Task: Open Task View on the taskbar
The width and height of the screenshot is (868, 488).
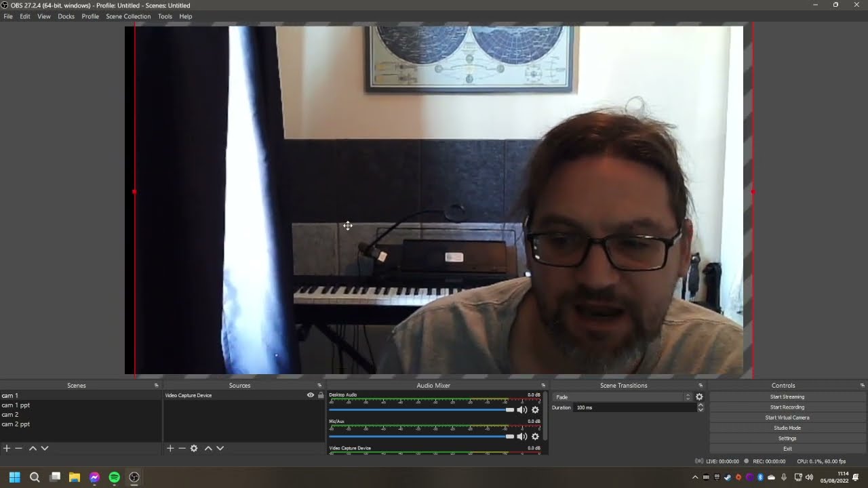Action: 55,477
